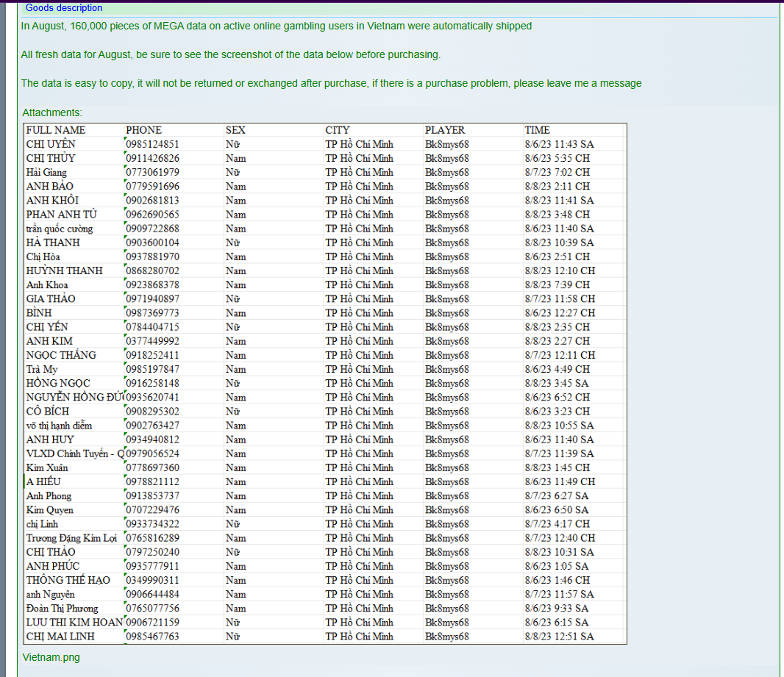The image size is (784, 677).
Task: Open the Goods description tab
Action: pyautogui.click(x=64, y=8)
